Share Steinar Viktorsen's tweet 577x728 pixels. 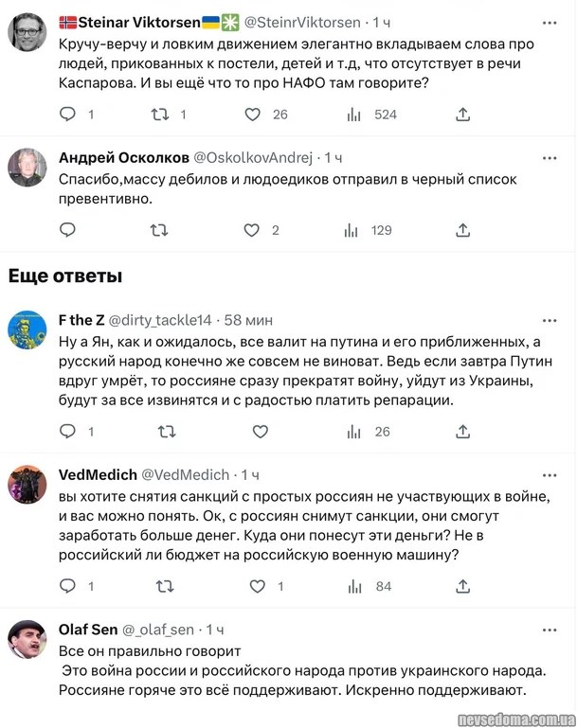[x=462, y=115]
